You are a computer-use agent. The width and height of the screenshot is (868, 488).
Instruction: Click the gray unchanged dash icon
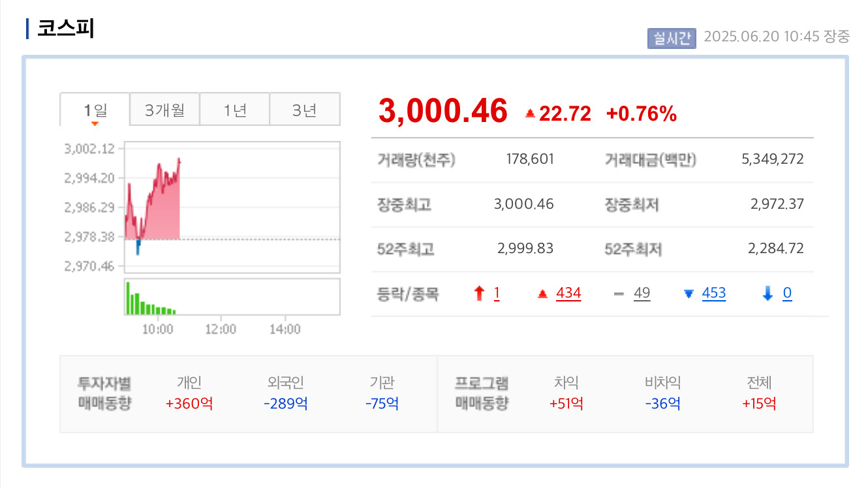[619, 294]
